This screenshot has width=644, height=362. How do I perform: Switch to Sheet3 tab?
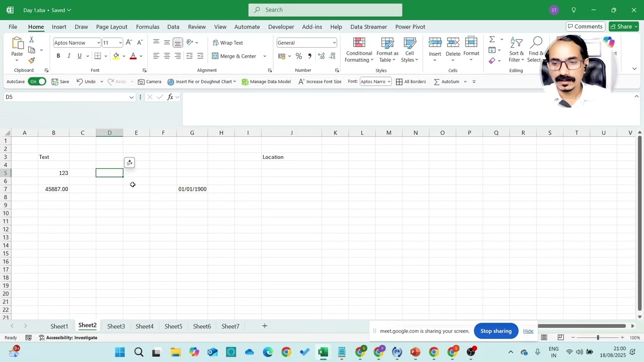[116, 326]
